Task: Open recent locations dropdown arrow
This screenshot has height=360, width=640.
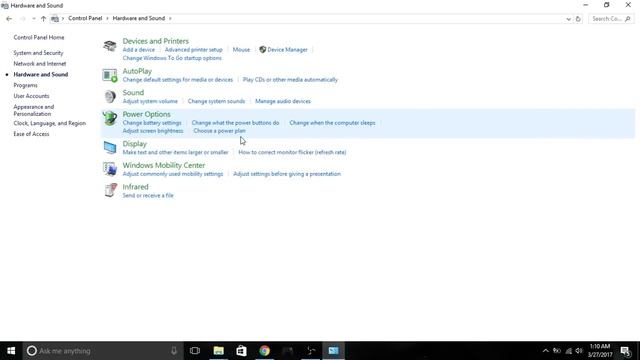Action: pos(33,19)
